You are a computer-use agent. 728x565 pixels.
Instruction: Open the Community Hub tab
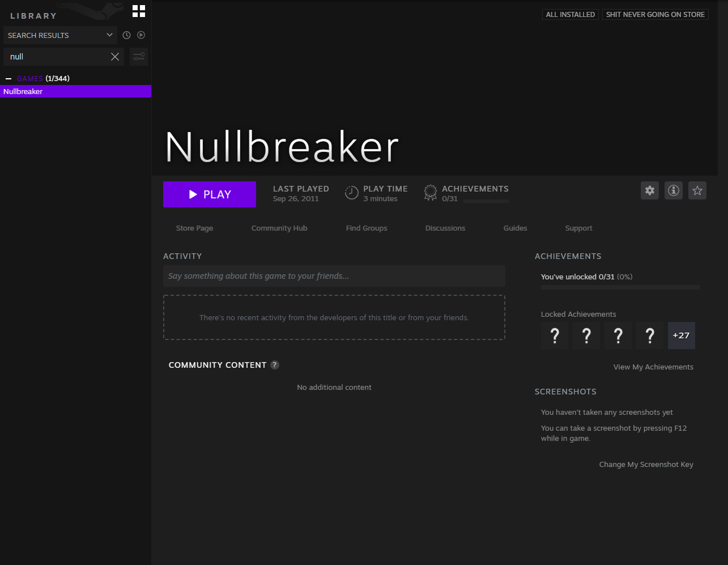click(x=279, y=228)
